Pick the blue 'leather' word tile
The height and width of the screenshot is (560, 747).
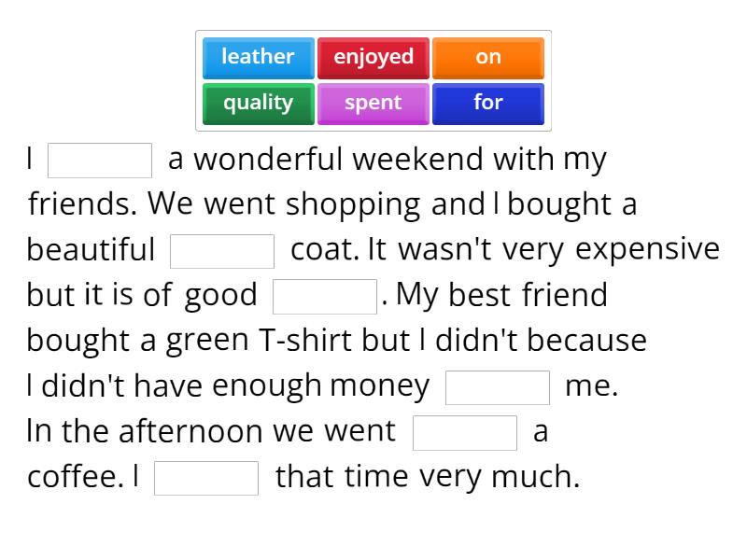[x=258, y=58]
